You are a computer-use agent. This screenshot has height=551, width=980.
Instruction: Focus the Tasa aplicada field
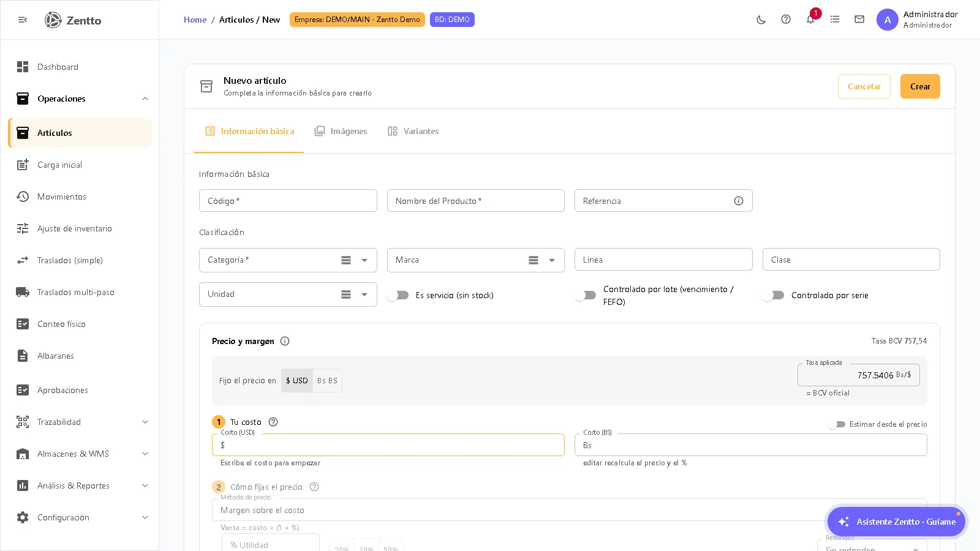tap(859, 375)
